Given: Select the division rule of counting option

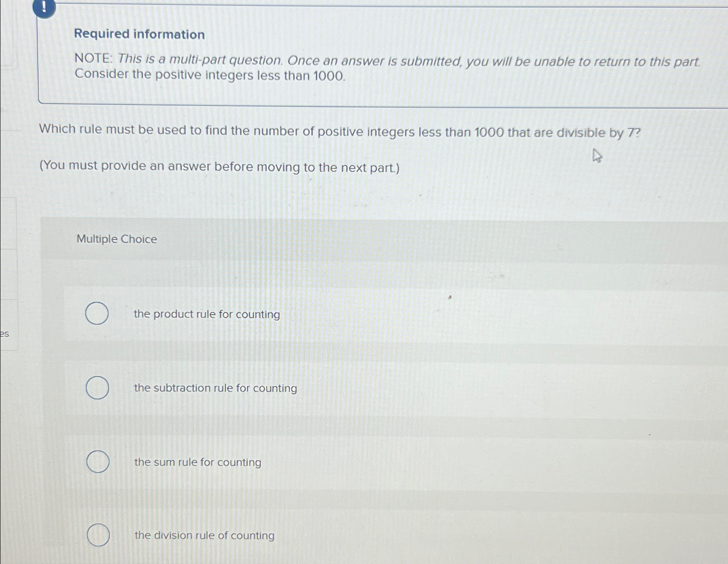Looking at the screenshot, I should pyautogui.click(x=97, y=535).
